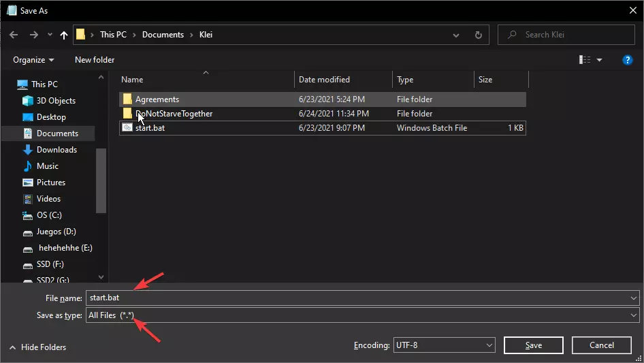The height and width of the screenshot is (363, 644).
Task: Select the Agreements folder
Action: click(323, 99)
